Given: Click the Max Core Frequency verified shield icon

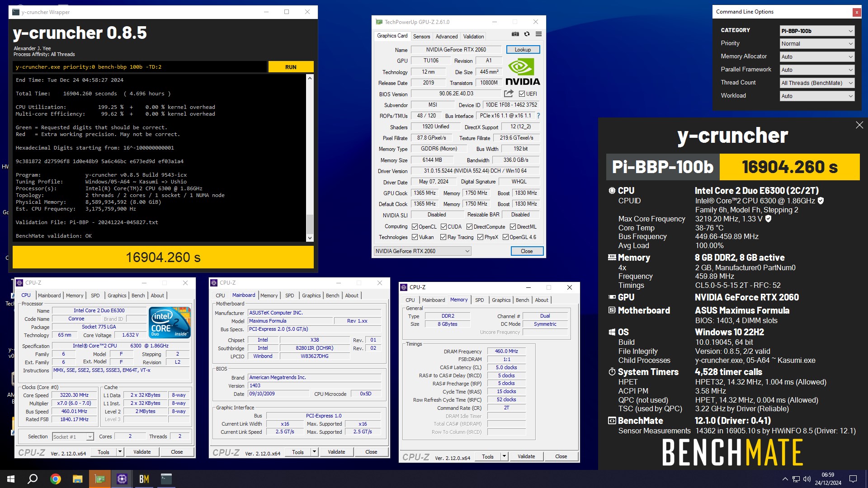Looking at the screenshot, I should point(768,219).
